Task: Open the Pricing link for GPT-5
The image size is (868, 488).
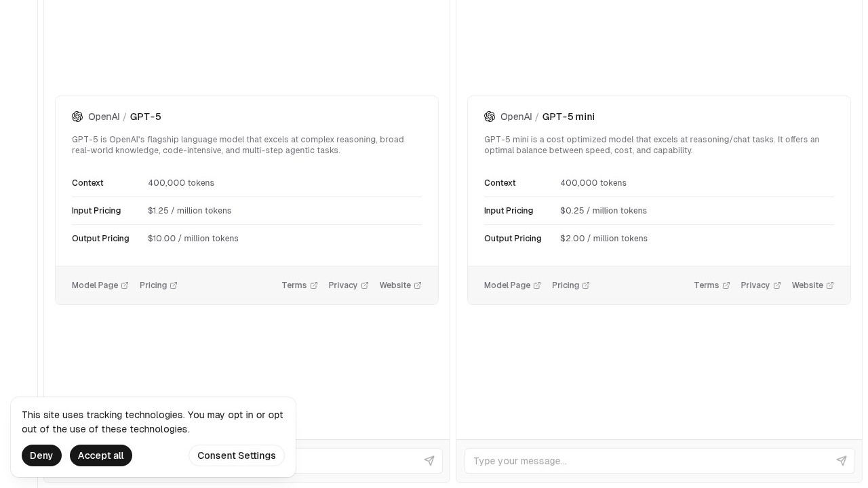Action: point(158,285)
